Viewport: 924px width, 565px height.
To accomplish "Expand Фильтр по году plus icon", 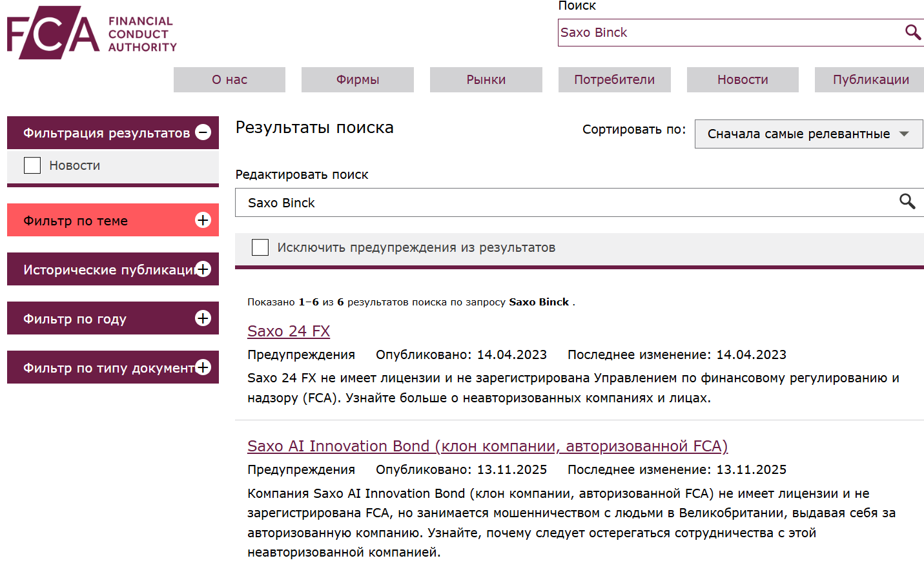I will pos(203,318).
